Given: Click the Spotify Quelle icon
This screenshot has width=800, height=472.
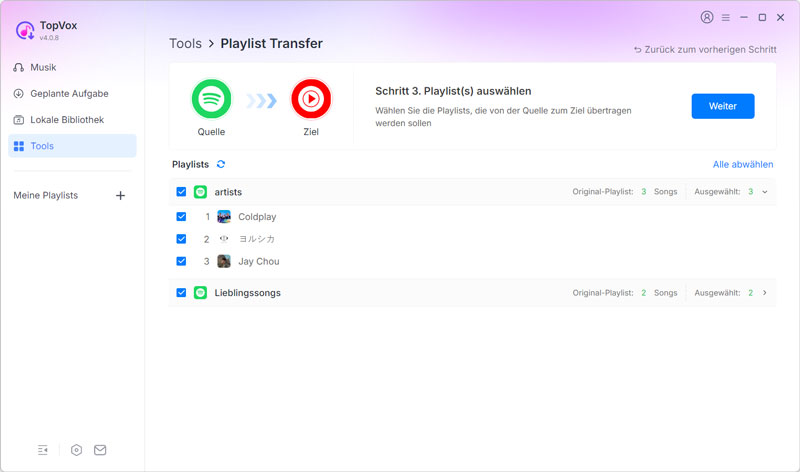Looking at the screenshot, I should click(211, 99).
